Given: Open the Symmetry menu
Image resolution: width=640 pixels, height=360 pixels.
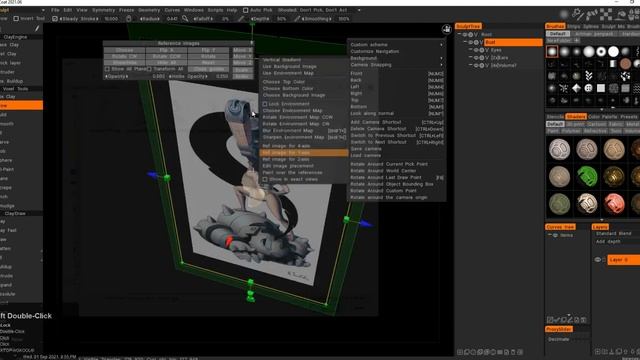Looking at the screenshot, I should tap(103, 10).
